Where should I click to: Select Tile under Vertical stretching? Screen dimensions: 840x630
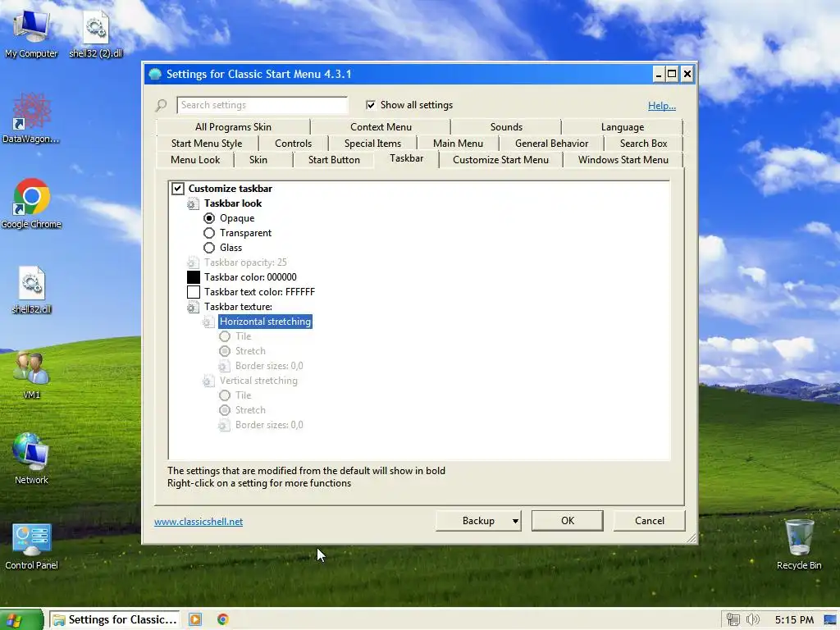click(225, 395)
